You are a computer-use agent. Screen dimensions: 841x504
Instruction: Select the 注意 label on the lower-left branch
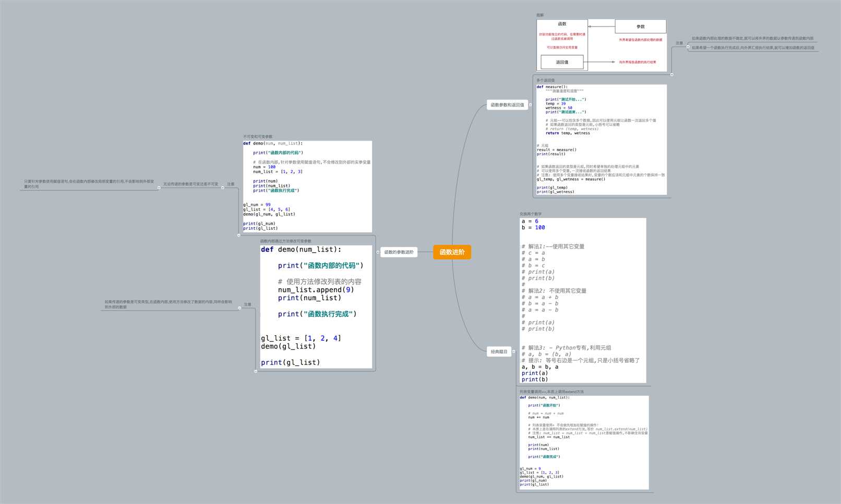click(x=247, y=304)
